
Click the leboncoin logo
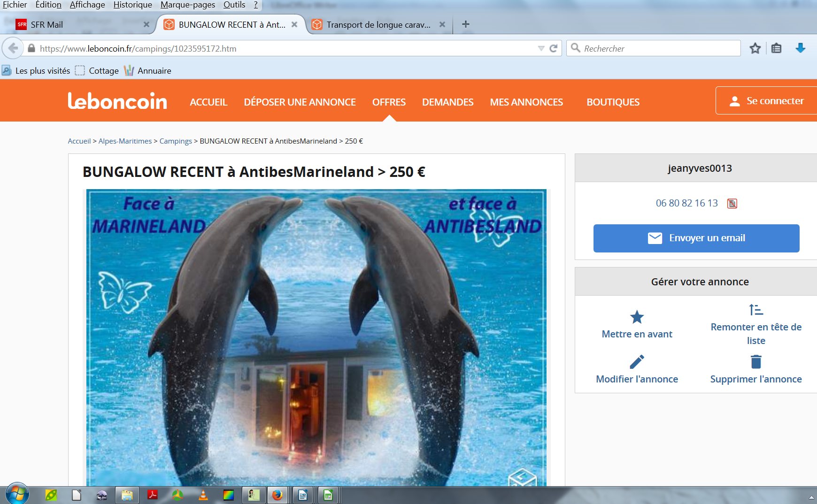click(117, 101)
